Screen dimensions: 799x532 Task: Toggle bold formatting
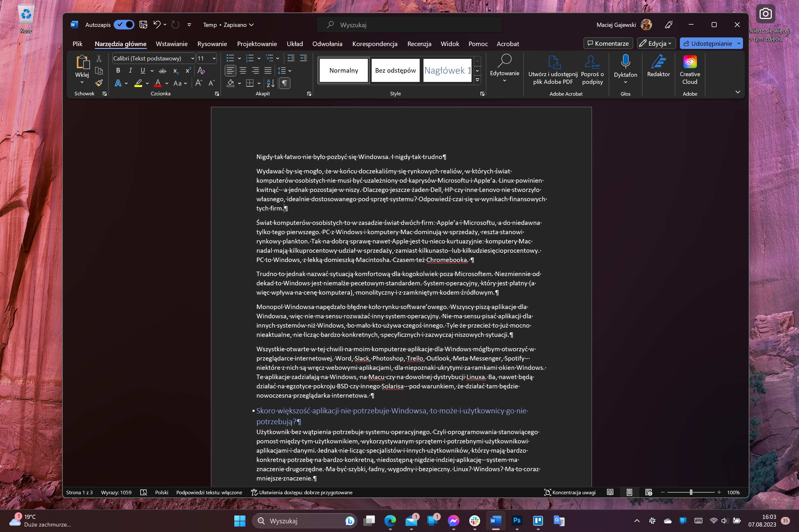(x=118, y=71)
